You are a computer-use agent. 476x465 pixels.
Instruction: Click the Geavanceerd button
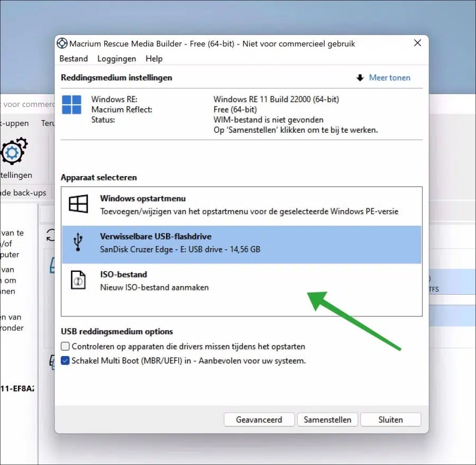coord(259,420)
